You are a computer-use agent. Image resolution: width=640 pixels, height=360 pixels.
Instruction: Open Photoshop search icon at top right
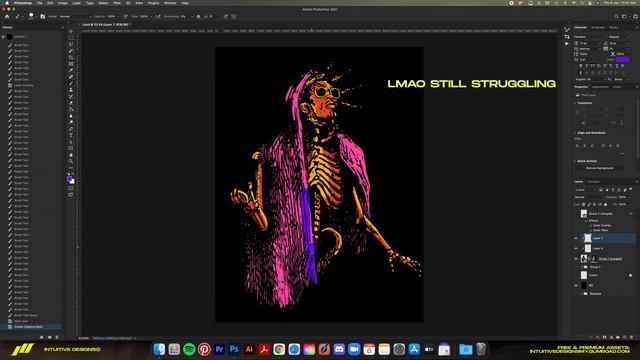616,16
